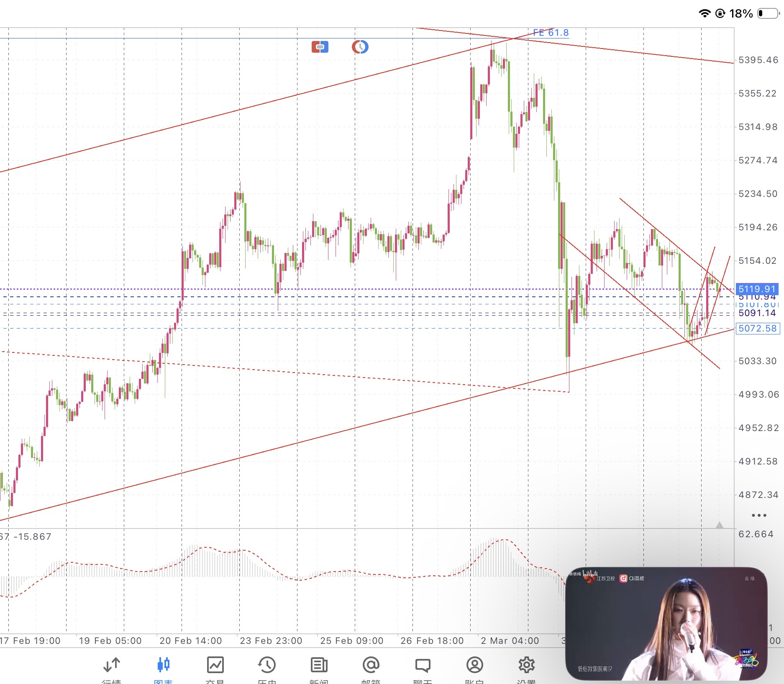784x684 pixels.
Task: Tap the battery indicator in status bar
Action: (x=768, y=13)
